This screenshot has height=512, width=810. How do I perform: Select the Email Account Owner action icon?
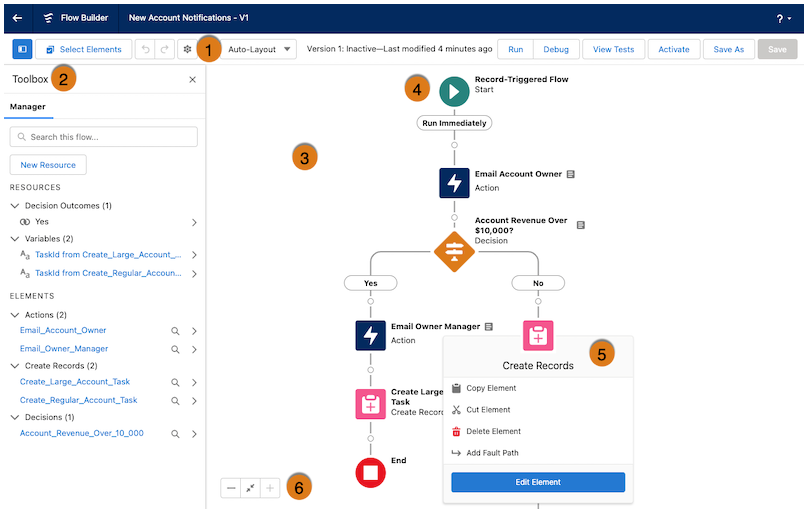coord(454,183)
